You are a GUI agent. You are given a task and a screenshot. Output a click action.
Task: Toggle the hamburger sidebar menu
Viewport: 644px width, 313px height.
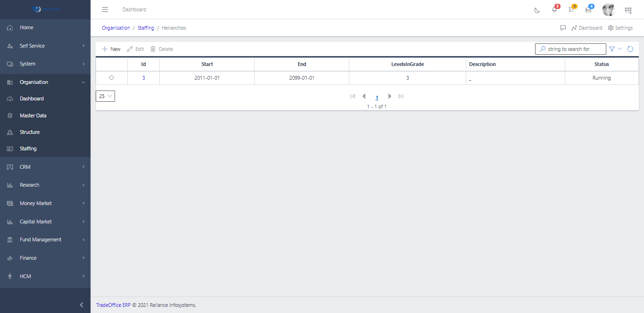pos(105,9)
